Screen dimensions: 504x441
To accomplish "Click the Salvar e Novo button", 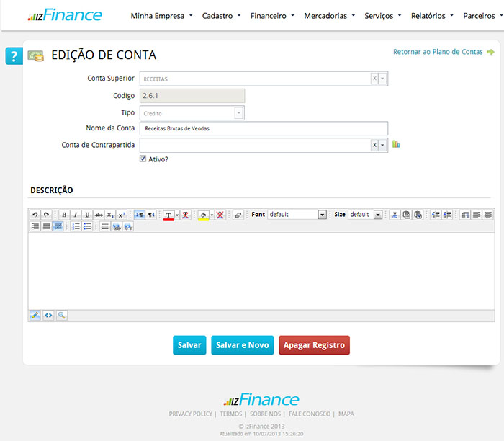I will (242, 345).
